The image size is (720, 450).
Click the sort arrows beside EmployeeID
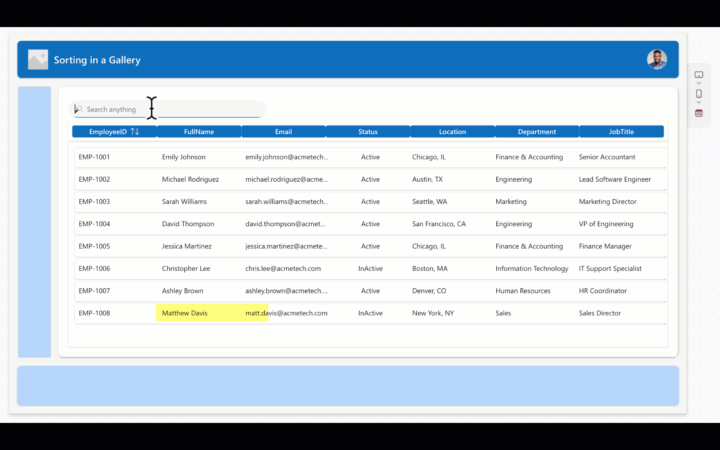point(135,131)
